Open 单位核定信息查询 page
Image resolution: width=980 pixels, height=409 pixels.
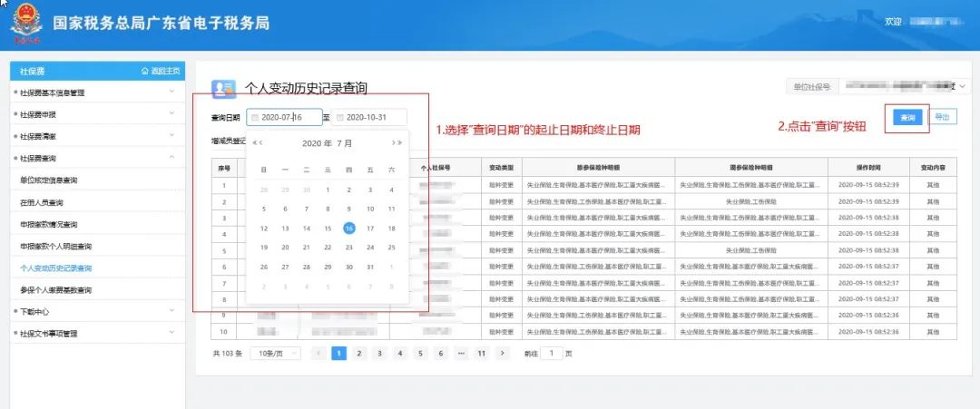pyautogui.click(x=49, y=180)
